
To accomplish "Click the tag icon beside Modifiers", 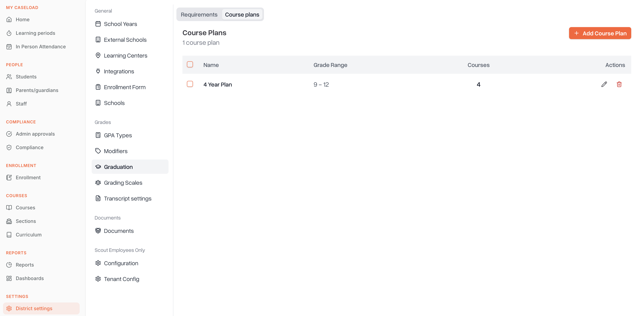I will (x=98, y=151).
